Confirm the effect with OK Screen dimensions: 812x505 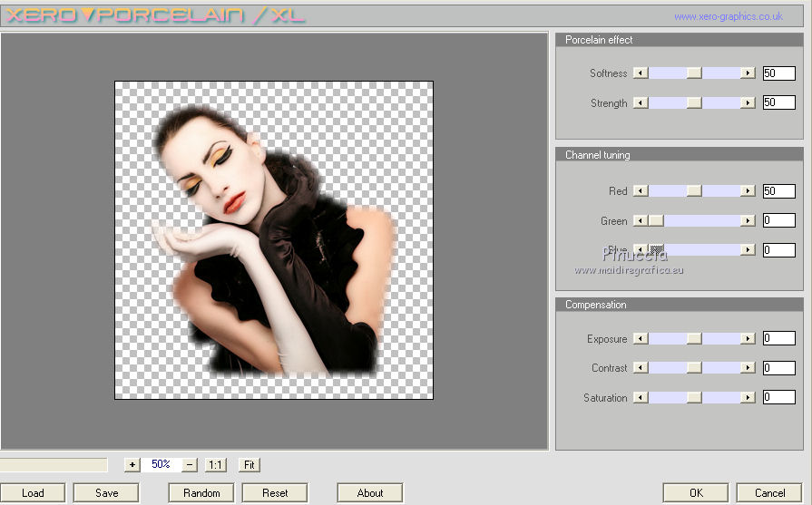point(695,493)
